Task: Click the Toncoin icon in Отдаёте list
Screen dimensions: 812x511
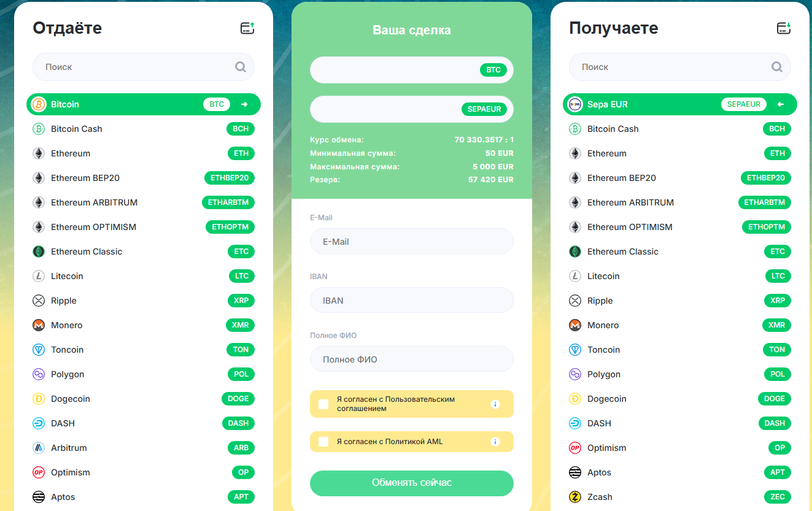Action: [x=39, y=350]
